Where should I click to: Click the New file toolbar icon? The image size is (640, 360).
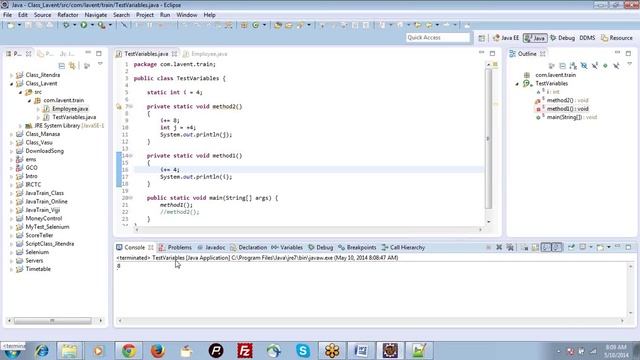tap(11, 25)
